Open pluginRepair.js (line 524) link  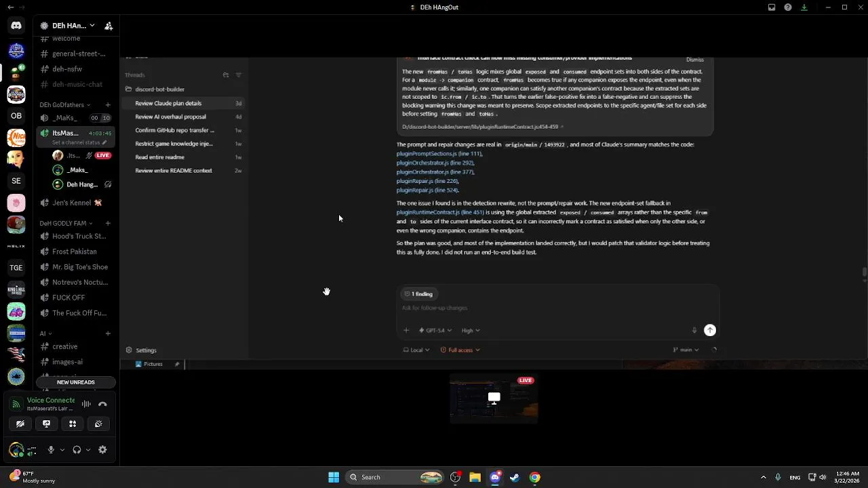pyautogui.click(x=427, y=190)
